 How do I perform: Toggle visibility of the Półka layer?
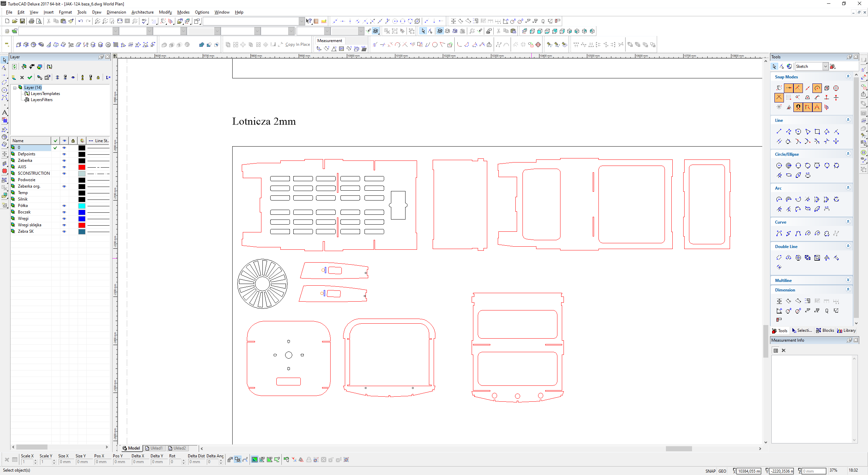64,206
